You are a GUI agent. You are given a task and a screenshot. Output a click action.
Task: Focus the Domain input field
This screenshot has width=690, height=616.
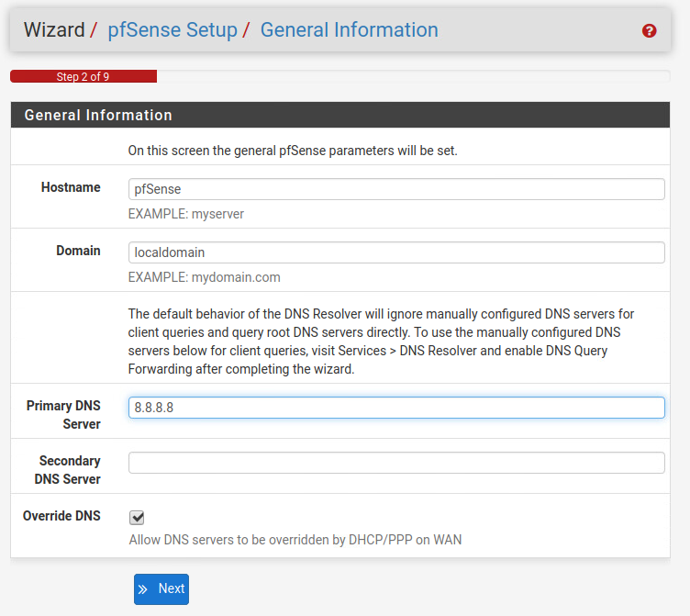click(x=396, y=252)
